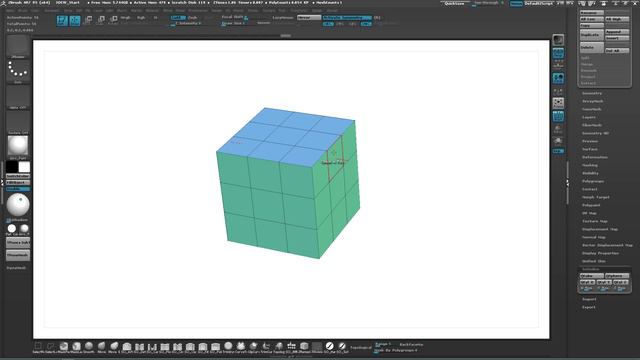Click the Delete subtool button
Screen dimensions: 640x360
pos(591,47)
